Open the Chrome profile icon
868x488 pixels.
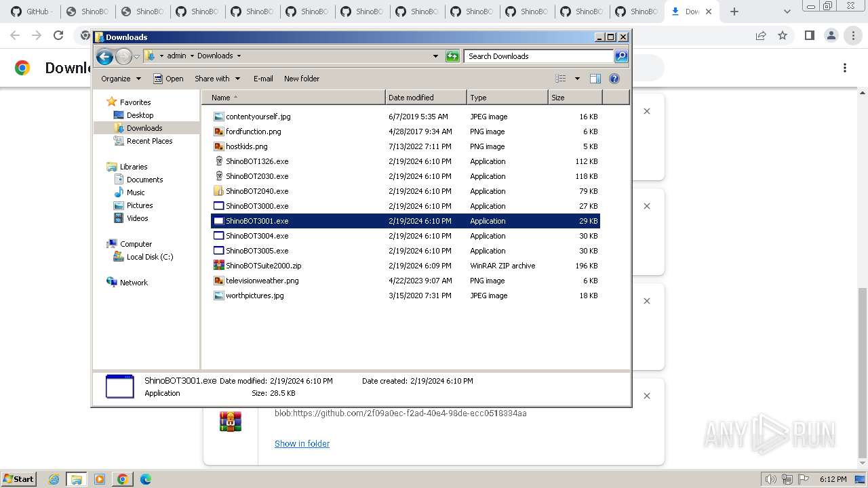[831, 35]
